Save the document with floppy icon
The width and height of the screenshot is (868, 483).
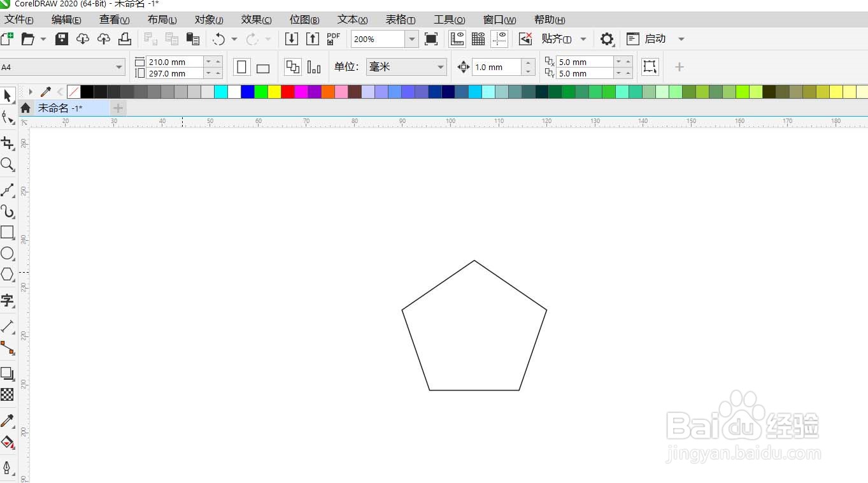point(62,39)
